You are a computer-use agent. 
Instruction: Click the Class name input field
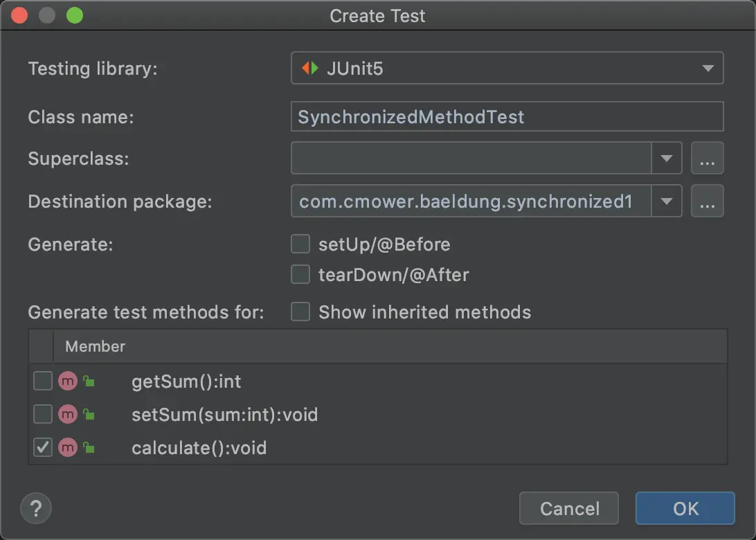coord(507,117)
